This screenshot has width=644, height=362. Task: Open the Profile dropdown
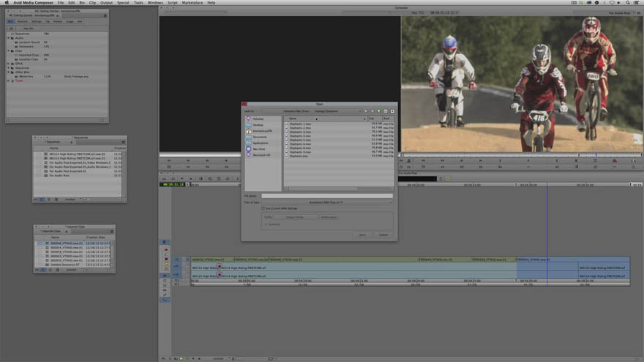point(296,217)
